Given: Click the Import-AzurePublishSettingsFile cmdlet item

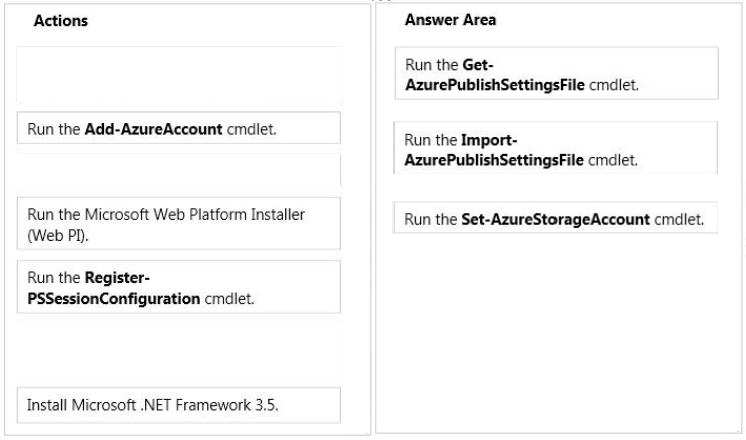Looking at the screenshot, I should tap(555, 148).
